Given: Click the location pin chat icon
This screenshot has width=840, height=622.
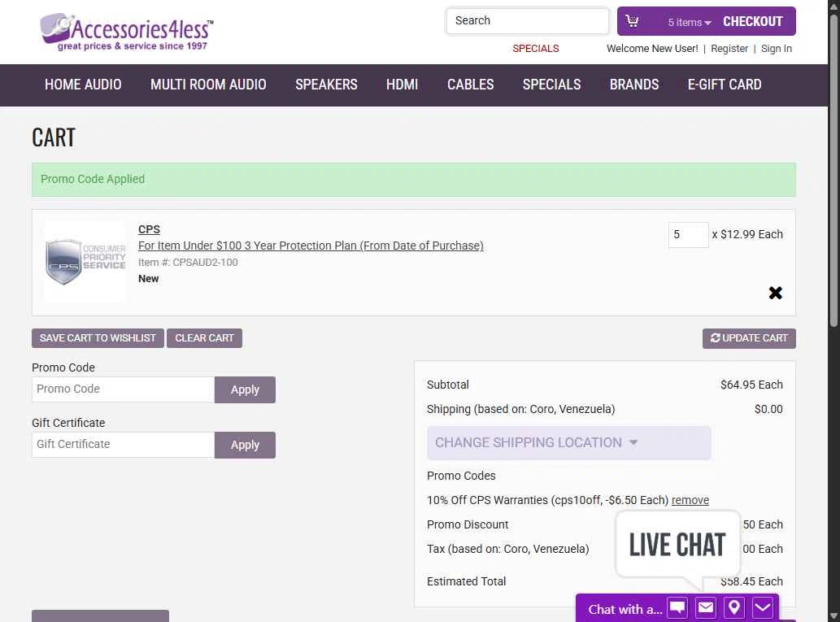Looking at the screenshot, I should point(734,607).
